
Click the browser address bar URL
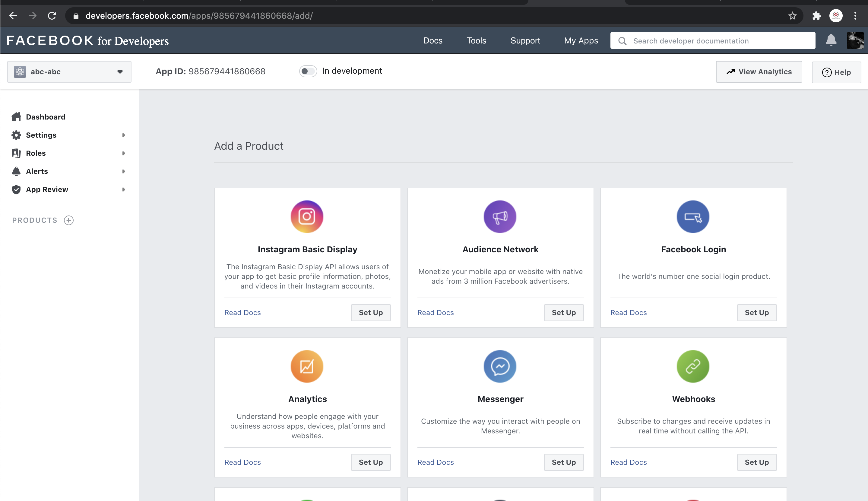coord(199,16)
